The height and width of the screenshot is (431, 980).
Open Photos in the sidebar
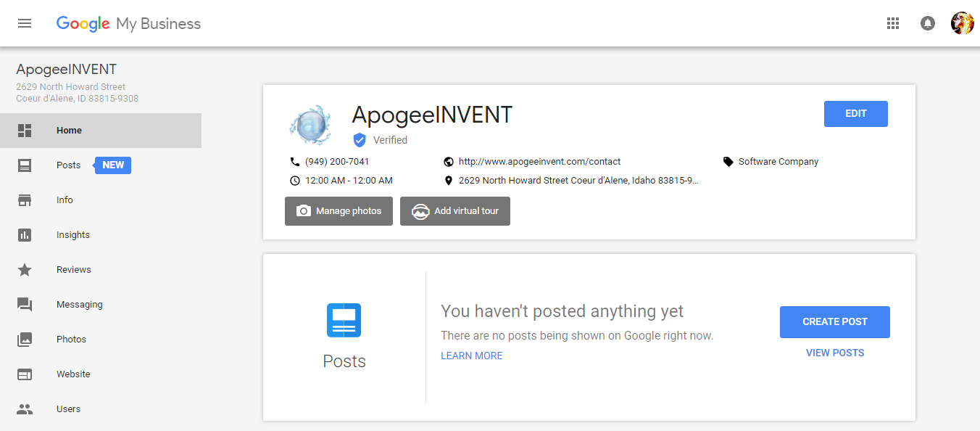(x=101, y=340)
